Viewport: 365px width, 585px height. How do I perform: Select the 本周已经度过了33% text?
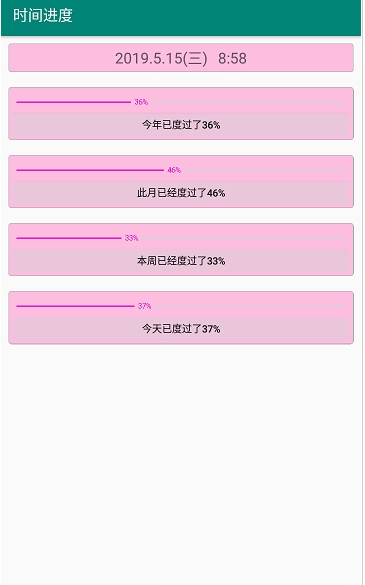pos(181,261)
